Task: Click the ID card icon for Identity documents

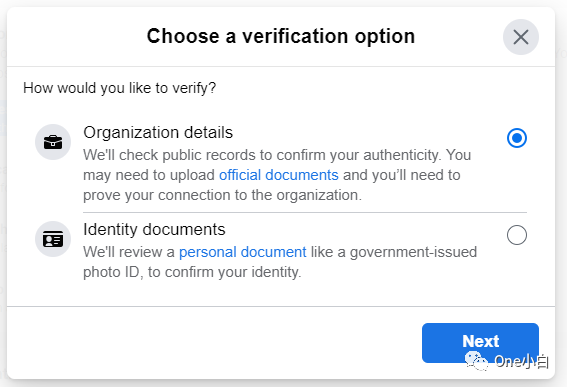Action: point(53,239)
